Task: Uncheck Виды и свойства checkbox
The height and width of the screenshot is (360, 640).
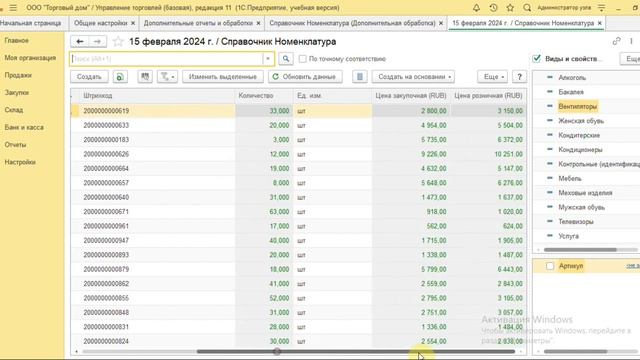Action: [537, 59]
